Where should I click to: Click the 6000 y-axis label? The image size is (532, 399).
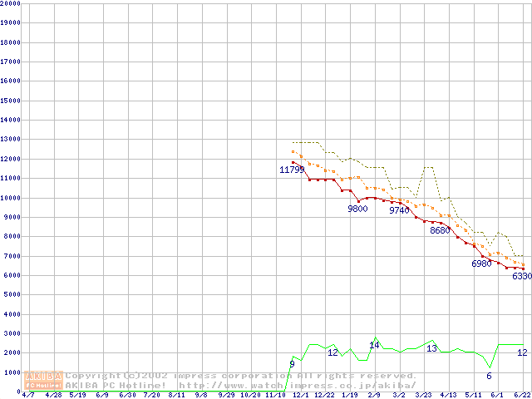pos(12,275)
